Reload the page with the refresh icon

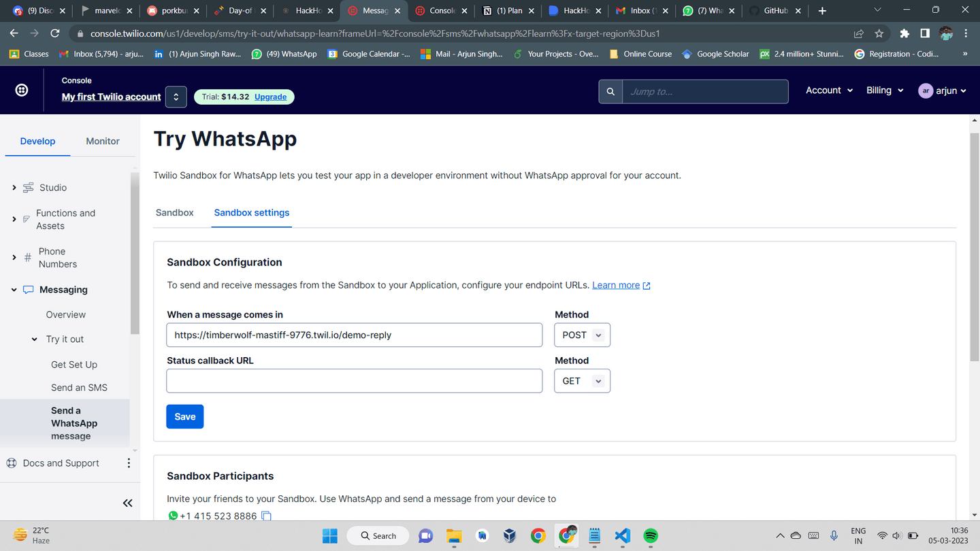pyautogui.click(x=55, y=33)
